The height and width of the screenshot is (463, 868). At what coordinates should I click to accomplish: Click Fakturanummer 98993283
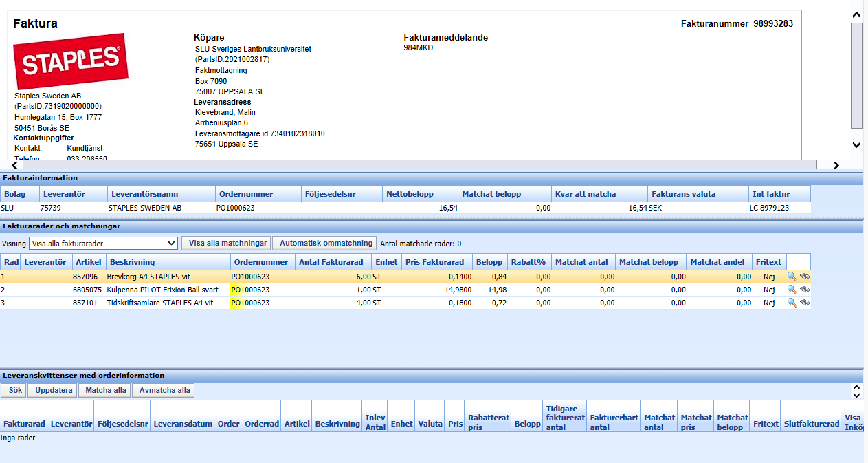click(x=772, y=23)
